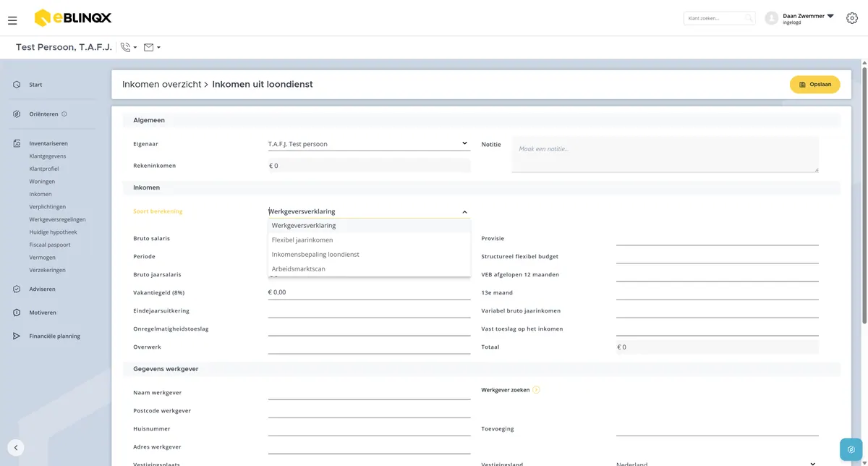This screenshot has height=466, width=868.
Task: Collapse the sidebar with the round chevron button
Action: 15,448
